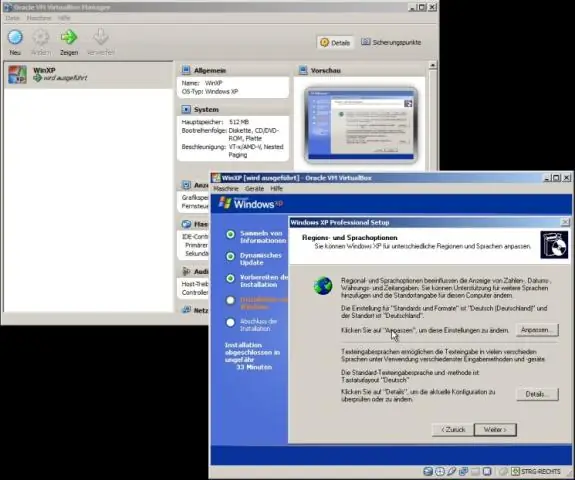Click the 'wird ausgeführt' status text
Viewport: 575px width, 480px height.
65,78
